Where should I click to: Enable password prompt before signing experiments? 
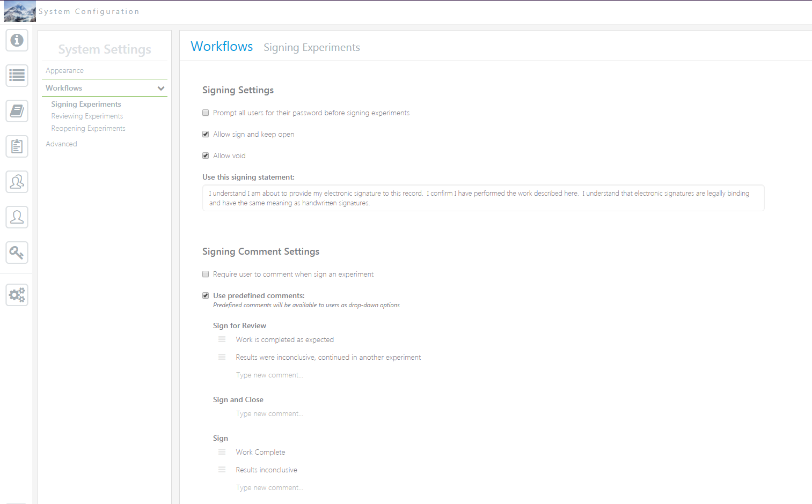coord(206,113)
